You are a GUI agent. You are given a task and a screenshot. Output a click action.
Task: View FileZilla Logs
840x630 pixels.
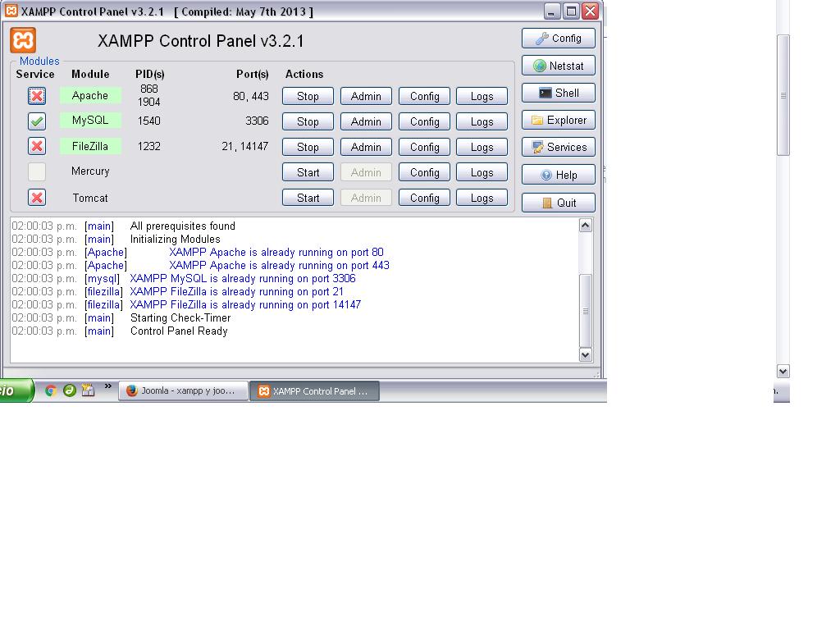coord(482,147)
